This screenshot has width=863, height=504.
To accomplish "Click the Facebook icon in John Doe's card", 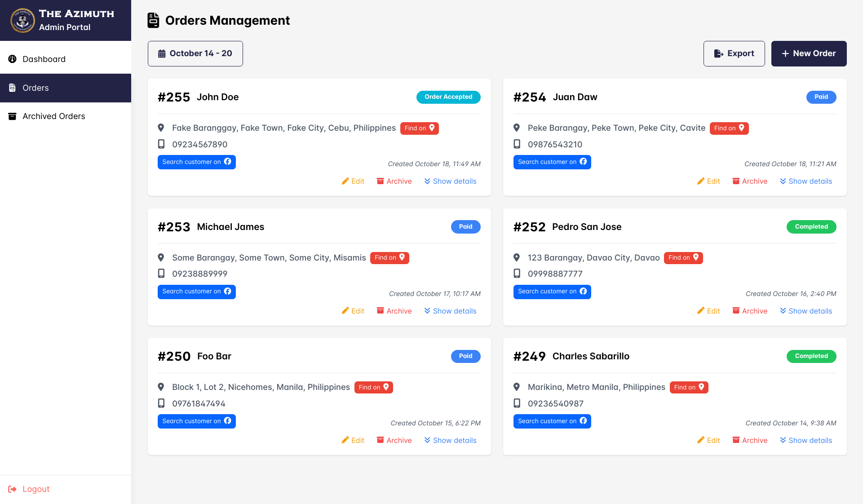I will [x=228, y=162].
